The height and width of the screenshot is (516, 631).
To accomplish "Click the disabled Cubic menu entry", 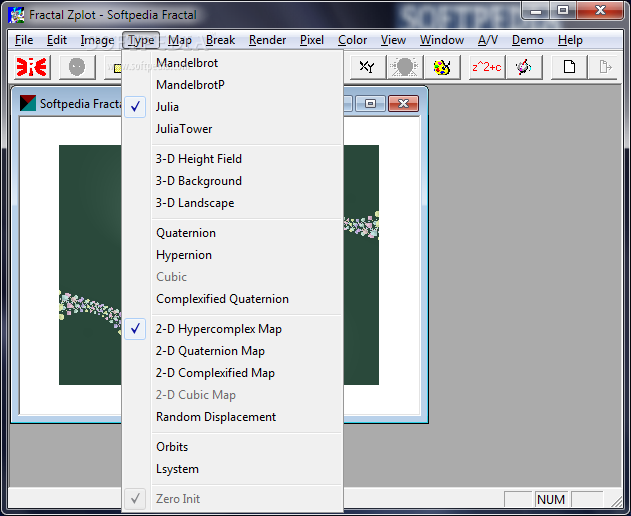I will tap(233, 277).
